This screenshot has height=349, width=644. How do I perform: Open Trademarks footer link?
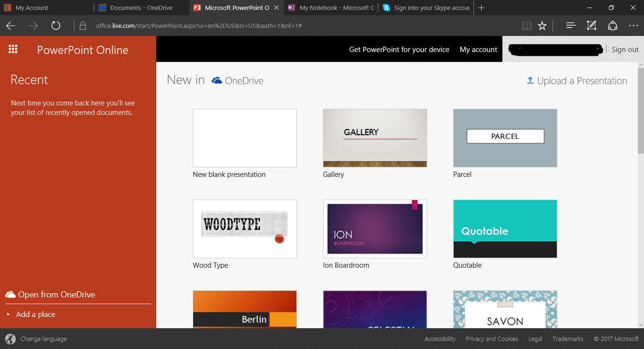tap(567, 339)
